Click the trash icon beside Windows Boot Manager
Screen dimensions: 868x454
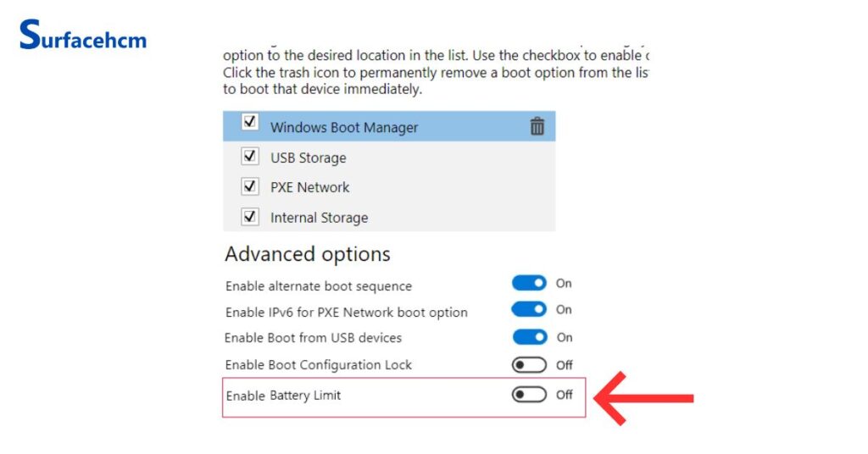pyautogui.click(x=537, y=127)
